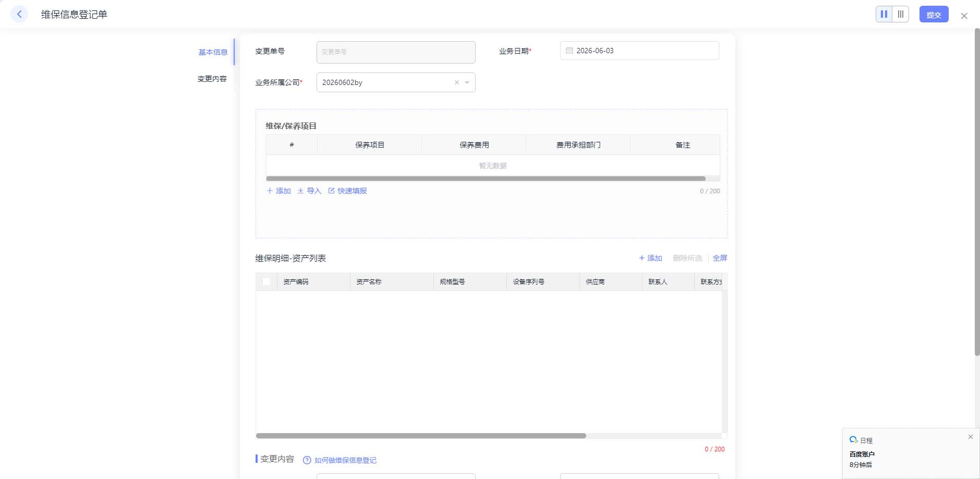This screenshot has width=980, height=479.
Task: Click 删除所选 in asset list
Action: pyautogui.click(x=687, y=258)
